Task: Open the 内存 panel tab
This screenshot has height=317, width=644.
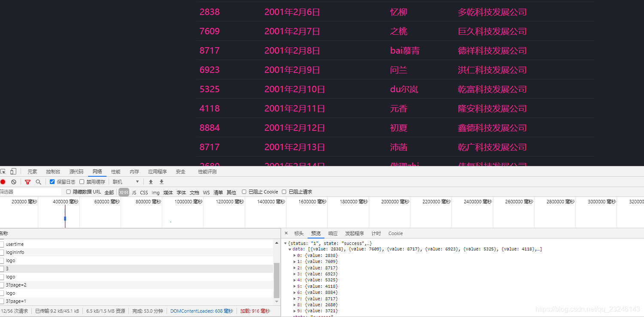Action: [134, 172]
